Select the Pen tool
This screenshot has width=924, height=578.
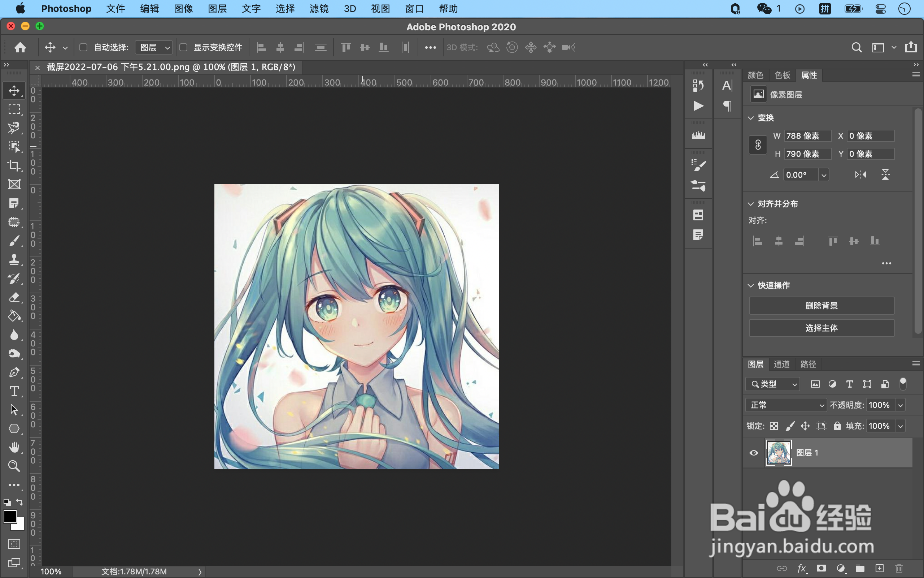(x=14, y=372)
